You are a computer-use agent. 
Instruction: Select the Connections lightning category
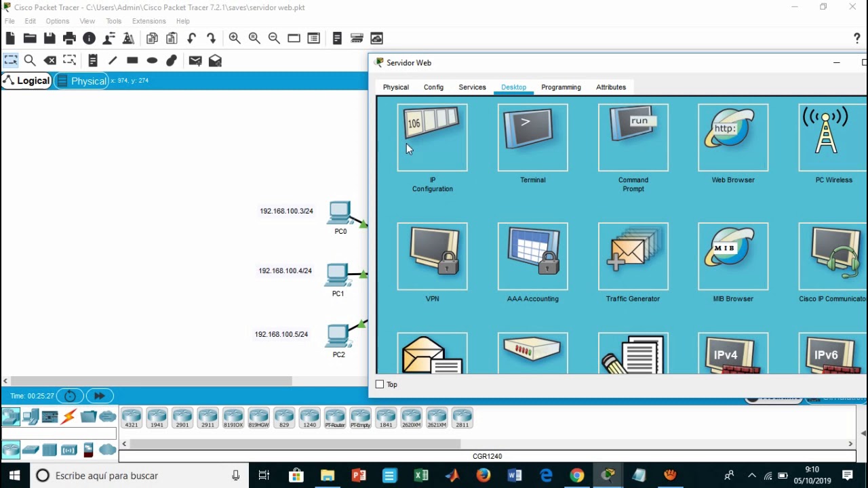click(x=68, y=417)
